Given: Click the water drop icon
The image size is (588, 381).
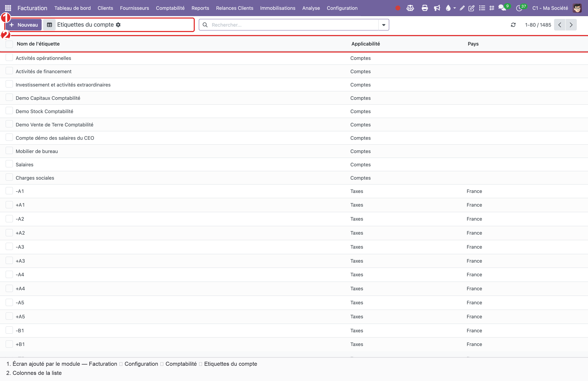Looking at the screenshot, I should click(x=448, y=8).
